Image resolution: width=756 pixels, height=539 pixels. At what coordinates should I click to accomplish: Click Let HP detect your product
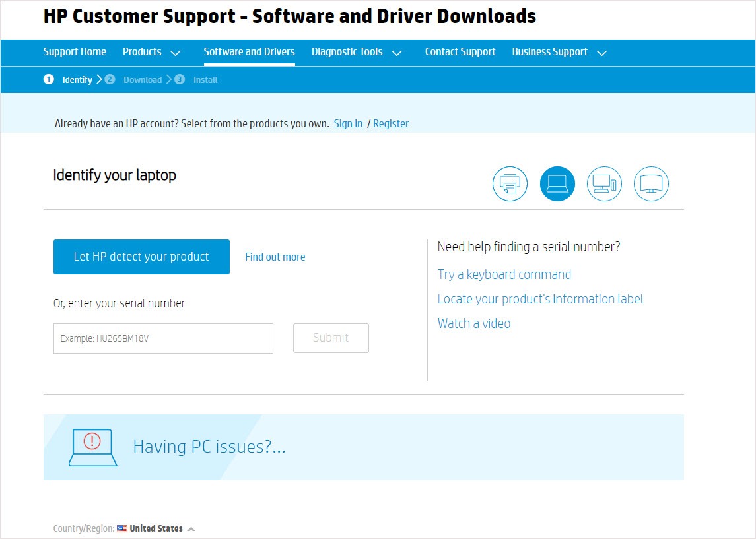[141, 257]
